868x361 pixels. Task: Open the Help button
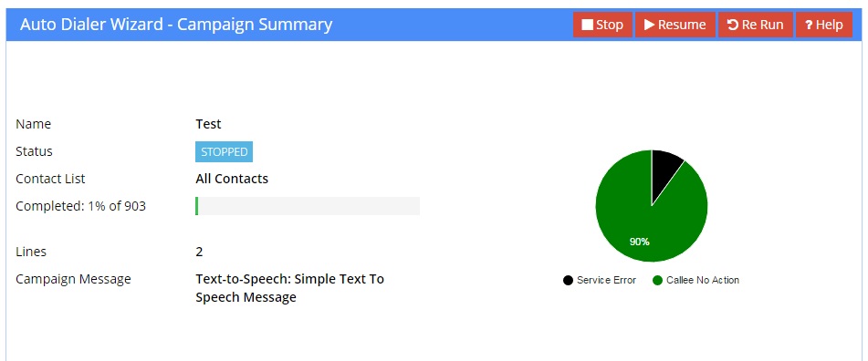click(x=823, y=25)
